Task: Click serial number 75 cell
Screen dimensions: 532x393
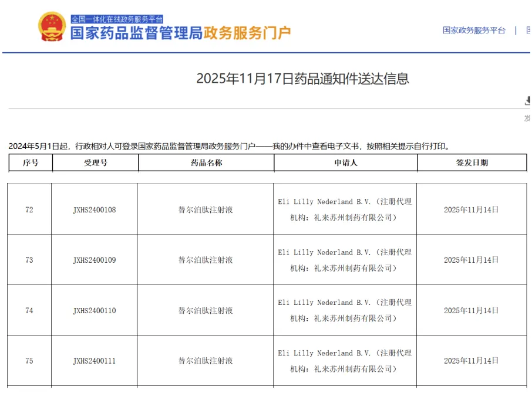Action: tap(29, 361)
